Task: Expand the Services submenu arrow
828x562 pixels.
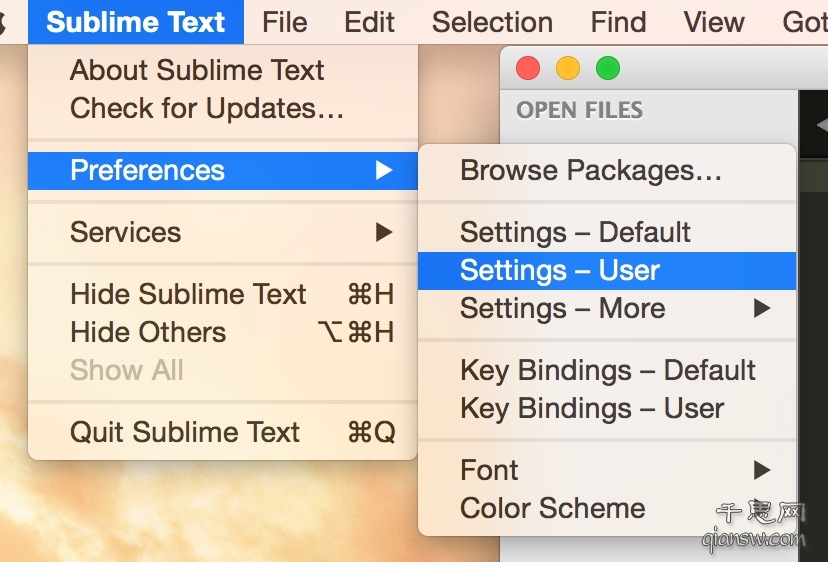Action: pyautogui.click(x=384, y=232)
